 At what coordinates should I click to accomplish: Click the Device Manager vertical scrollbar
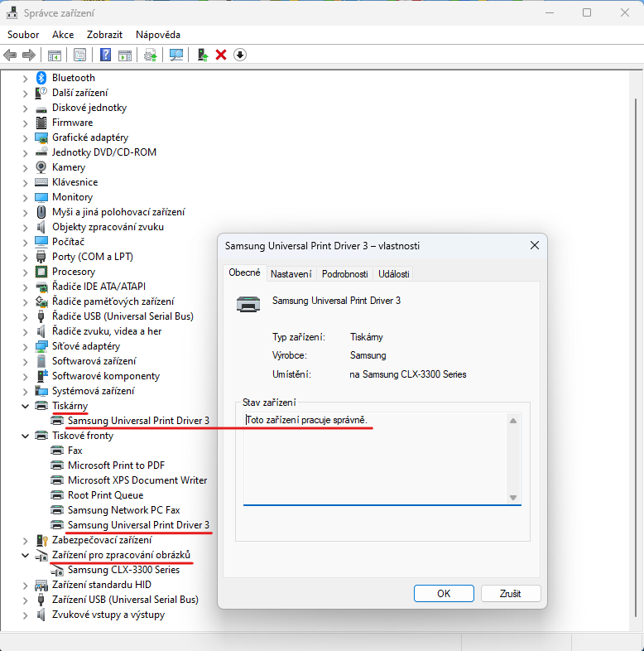point(636,357)
